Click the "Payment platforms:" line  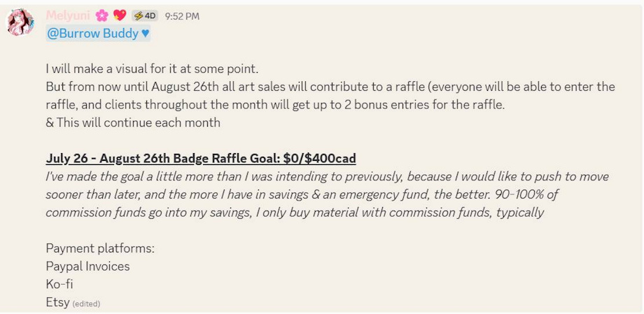(100, 248)
